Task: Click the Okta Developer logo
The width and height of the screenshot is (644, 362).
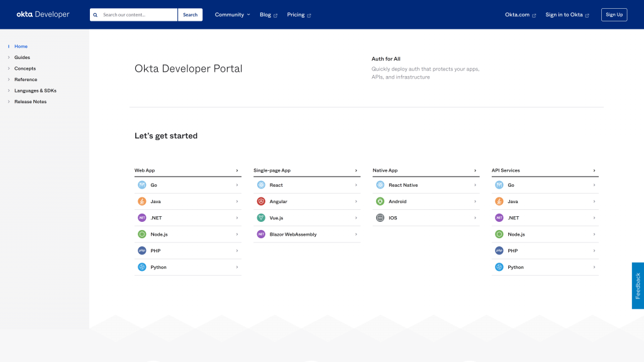Action: [43, 14]
